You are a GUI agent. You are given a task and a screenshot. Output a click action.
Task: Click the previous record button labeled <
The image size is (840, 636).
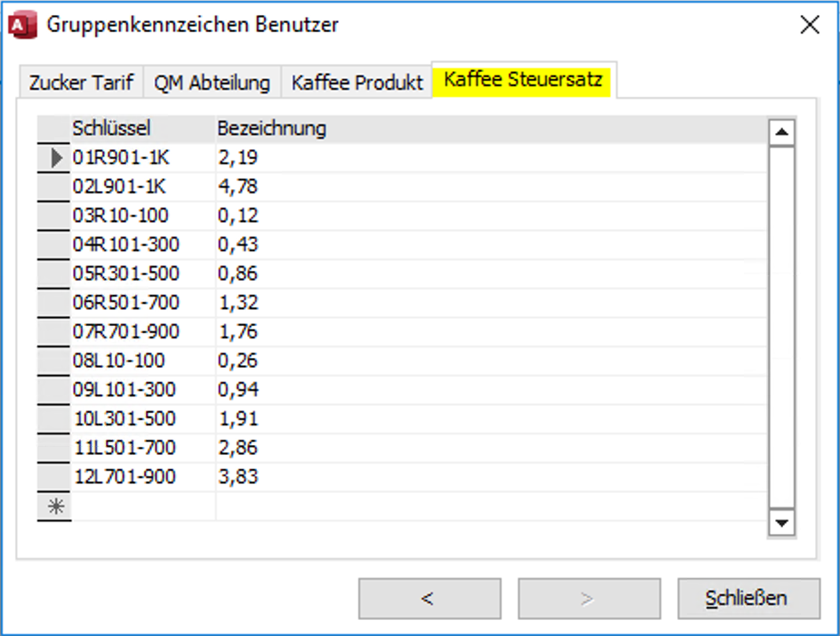click(x=429, y=598)
